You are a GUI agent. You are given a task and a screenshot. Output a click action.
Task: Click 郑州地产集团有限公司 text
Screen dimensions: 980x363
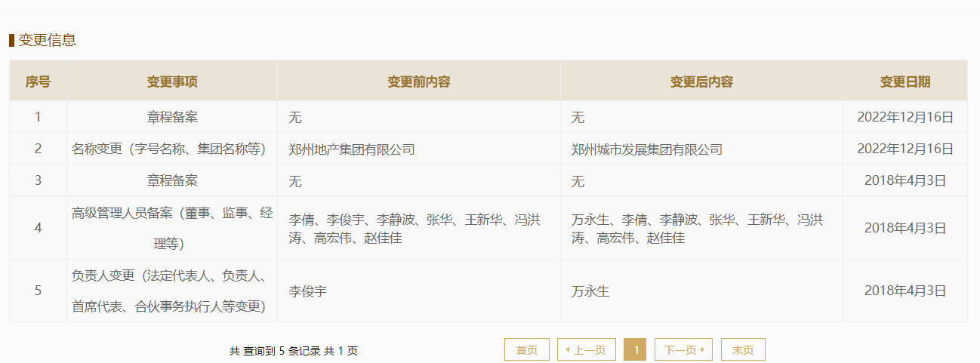[352, 149]
